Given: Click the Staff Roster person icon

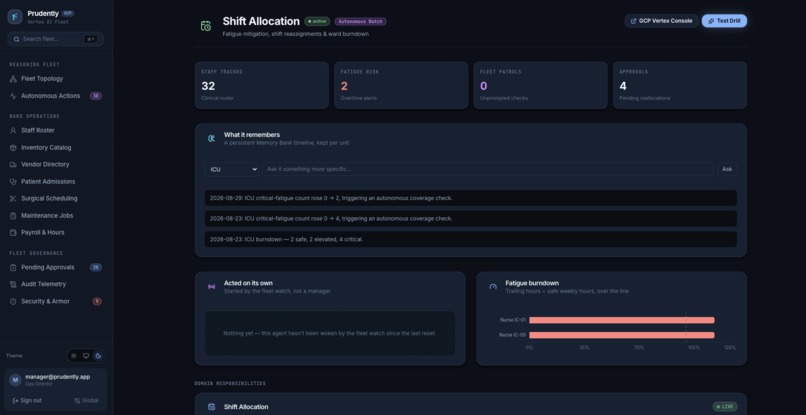Looking at the screenshot, I should (13, 131).
